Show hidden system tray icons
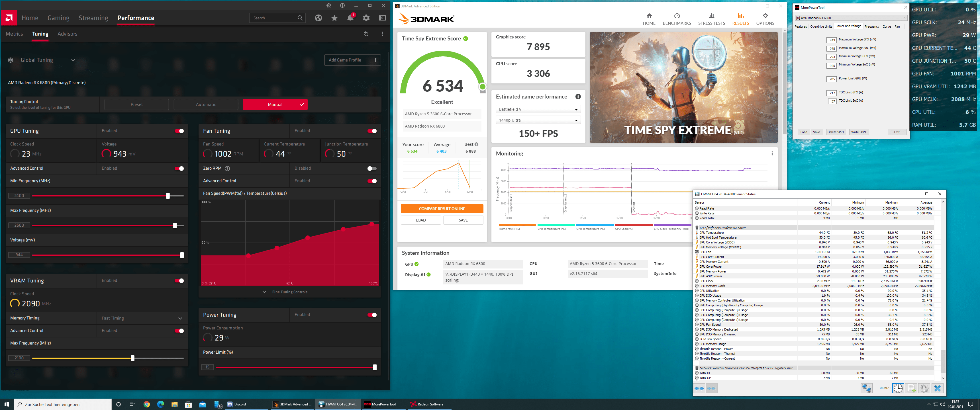This screenshot has width=980, height=410. (x=929, y=404)
